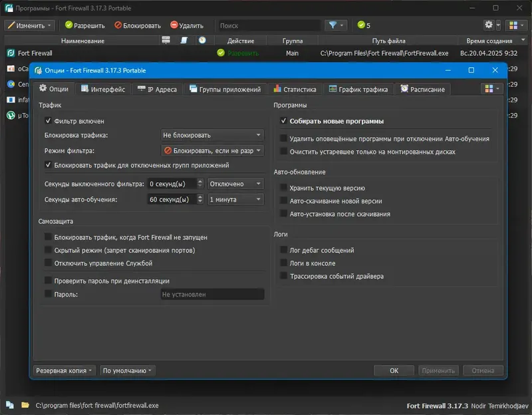532x415 pixels.
Task: Enable Пароль checkbox
Action: pos(48,294)
